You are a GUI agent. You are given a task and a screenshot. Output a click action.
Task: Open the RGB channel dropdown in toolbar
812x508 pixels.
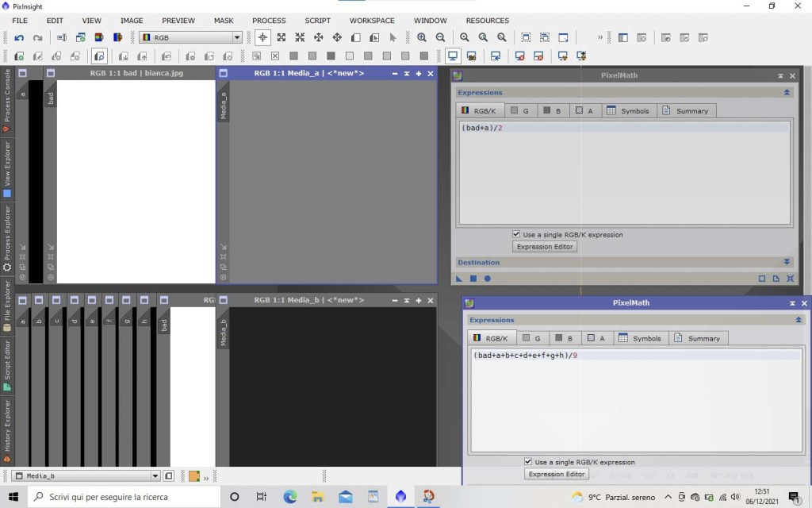click(x=236, y=37)
